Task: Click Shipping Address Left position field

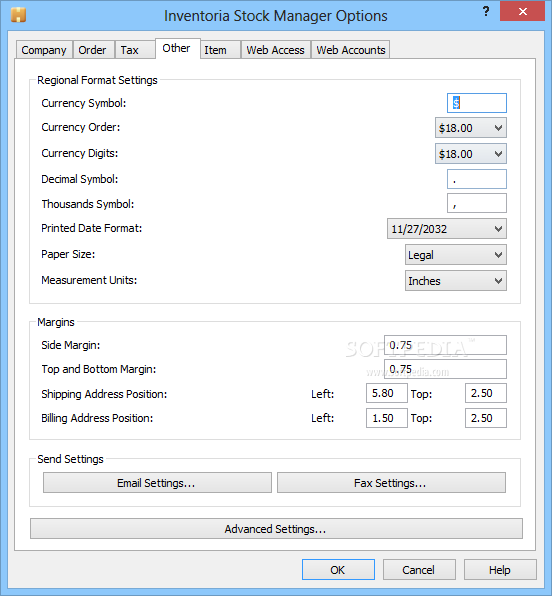Action: click(x=387, y=393)
